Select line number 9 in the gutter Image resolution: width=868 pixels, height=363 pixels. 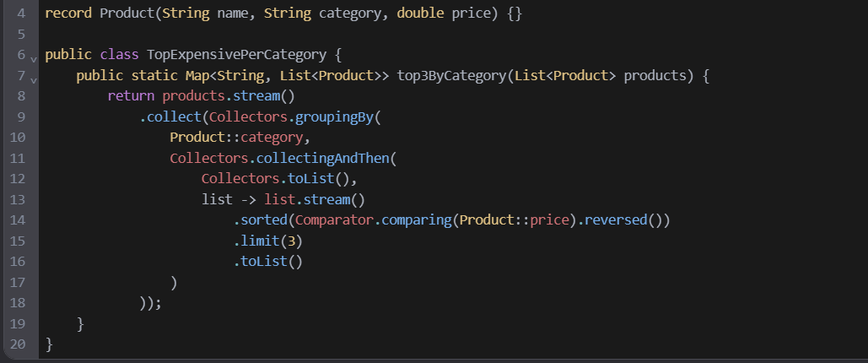[21, 116]
